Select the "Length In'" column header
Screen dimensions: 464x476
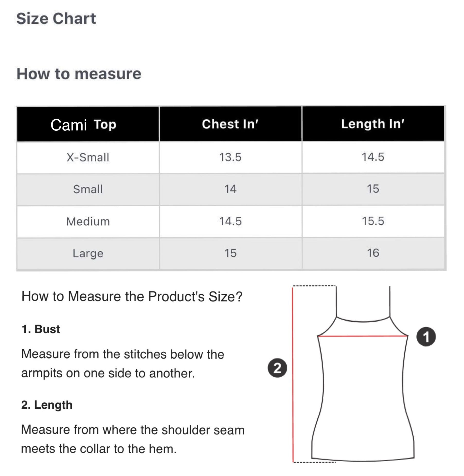pyautogui.click(x=373, y=124)
